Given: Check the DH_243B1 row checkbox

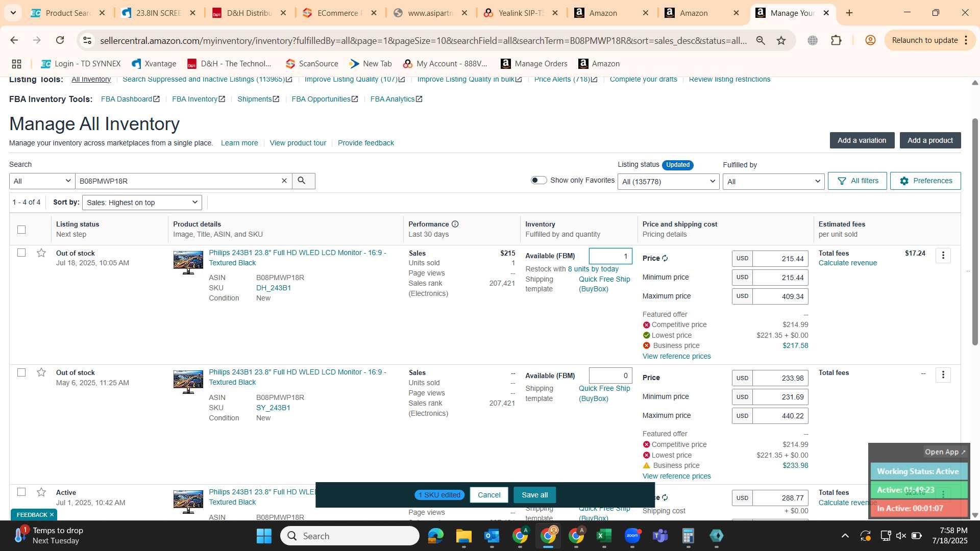Looking at the screenshot, I should [x=21, y=253].
